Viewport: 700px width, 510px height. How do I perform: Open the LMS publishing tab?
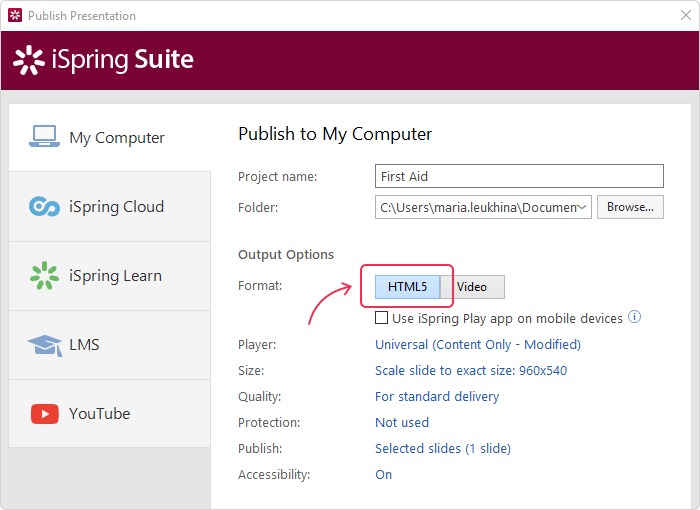click(x=110, y=345)
